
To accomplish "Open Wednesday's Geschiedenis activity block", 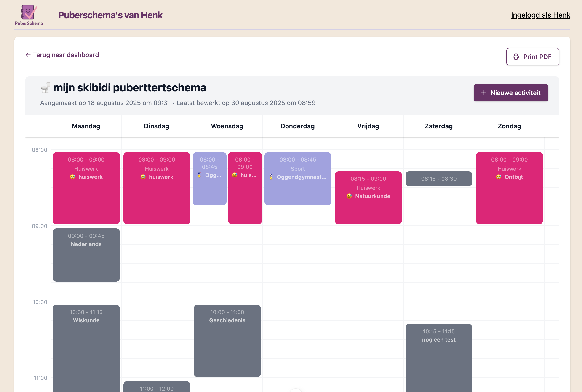I will pos(227,341).
